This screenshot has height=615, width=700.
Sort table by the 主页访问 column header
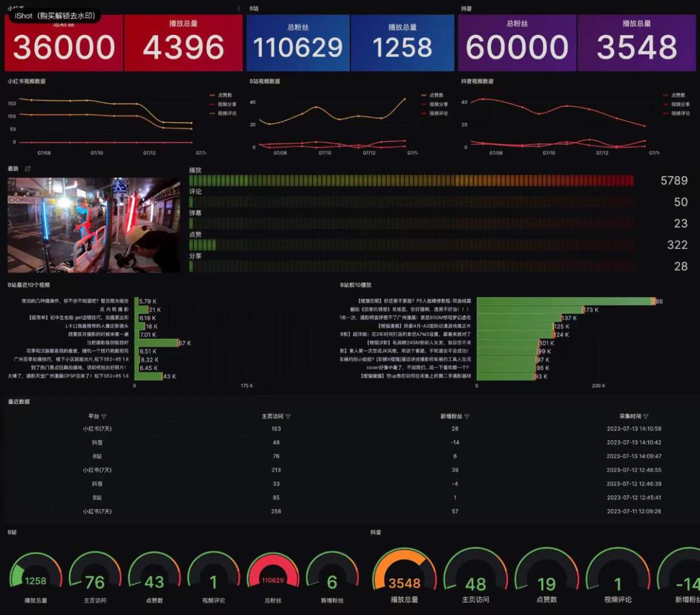[272, 416]
